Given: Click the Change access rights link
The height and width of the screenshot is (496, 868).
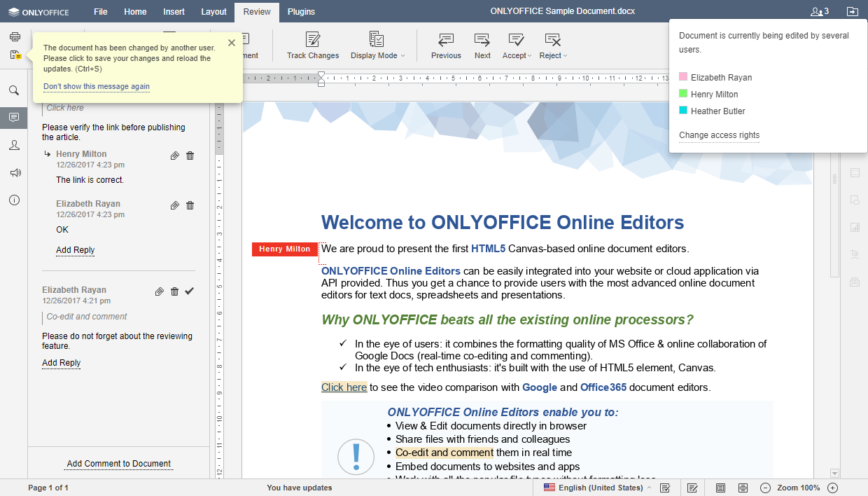Looking at the screenshot, I should click(719, 135).
